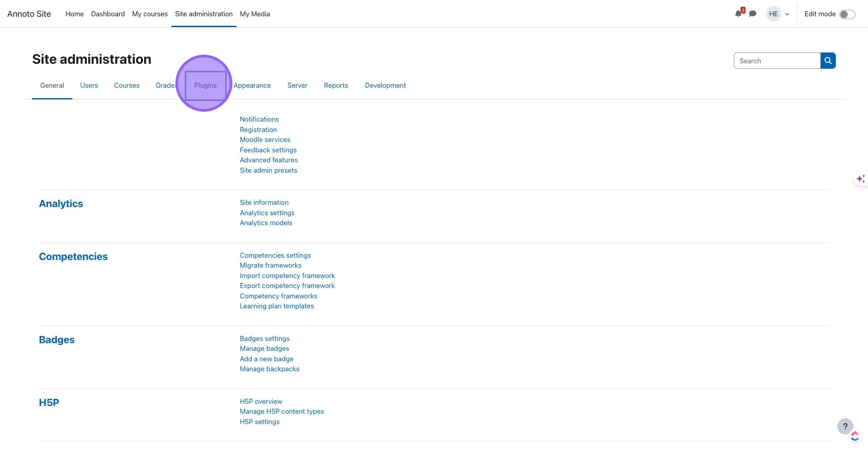Toggle Edit mode switch on
Image resolution: width=868 pixels, height=449 pixels.
click(x=847, y=14)
